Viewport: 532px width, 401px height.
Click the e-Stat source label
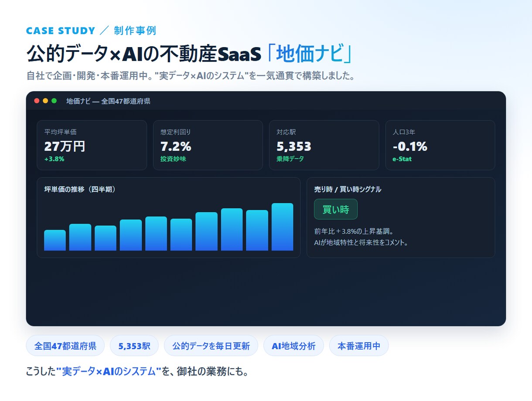[x=402, y=159]
